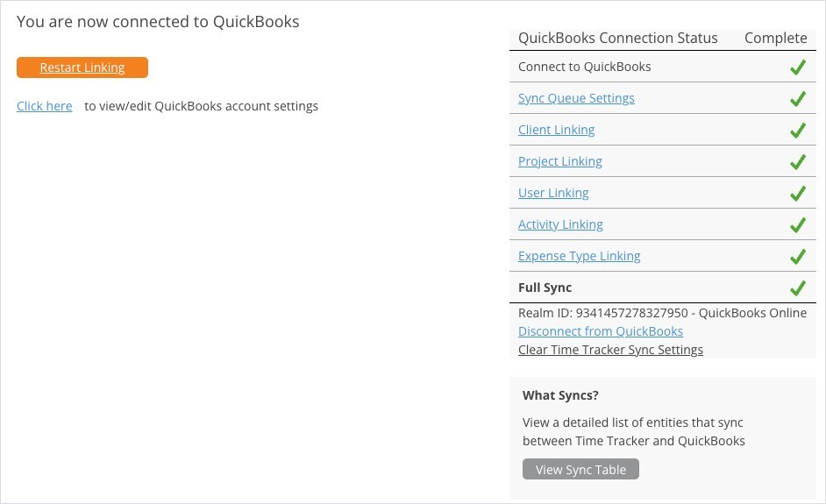The height and width of the screenshot is (504, 826).
Task: Open Project Linking step
Action: coord(560,161)
